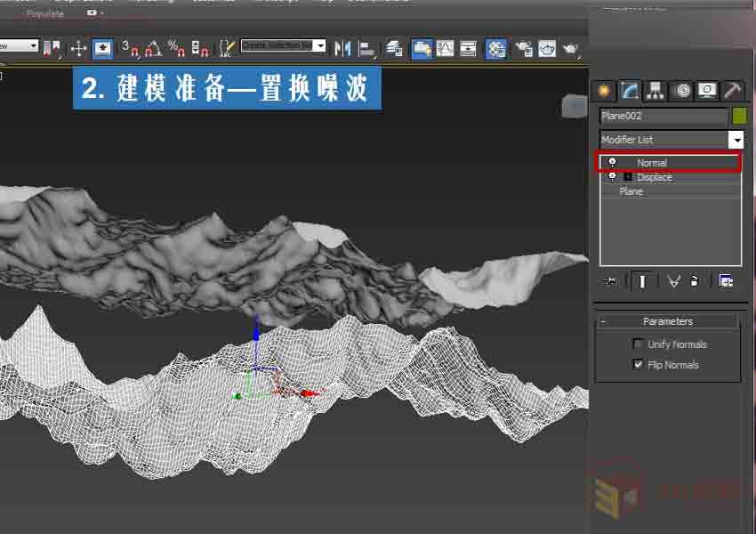Select the Displace modifier entry
This screenshot has height=534, width=756.
click(655, 177)
